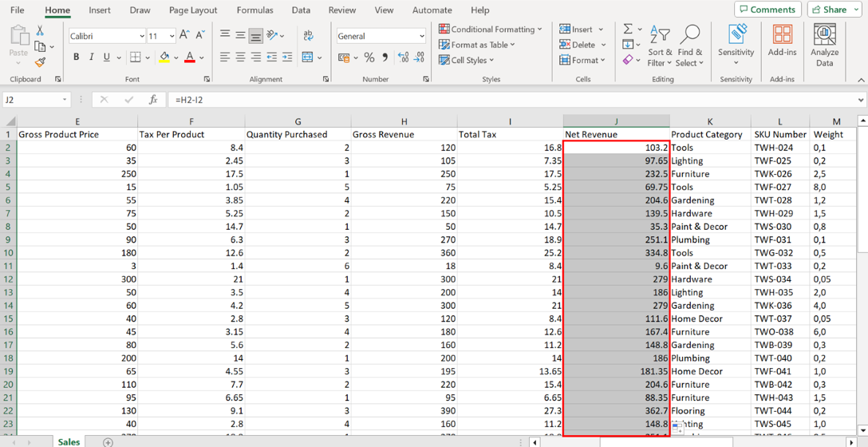The image size is (868, 447).
Task: Switch to the Formulas ribbon tab
Action: click(x=254, y=10)
